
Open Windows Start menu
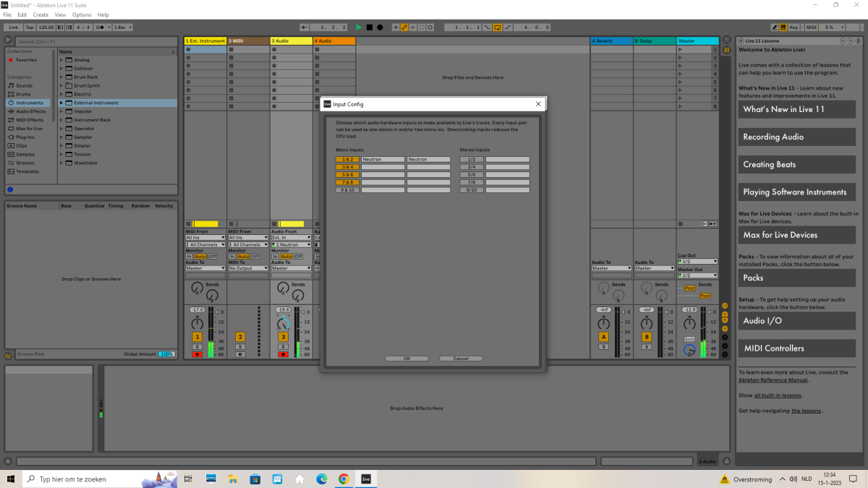click(x=11, y=479)
